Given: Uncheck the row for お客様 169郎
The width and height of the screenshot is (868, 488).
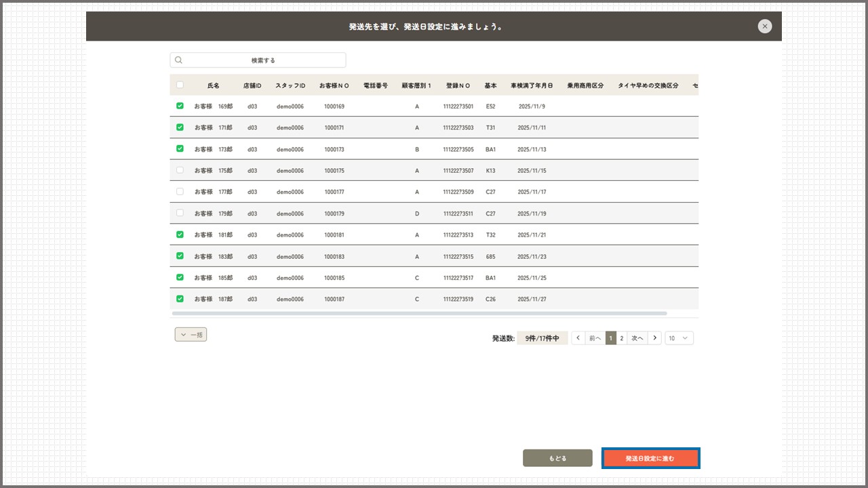Looking at the screenshot, I should [x=180, y=106].
